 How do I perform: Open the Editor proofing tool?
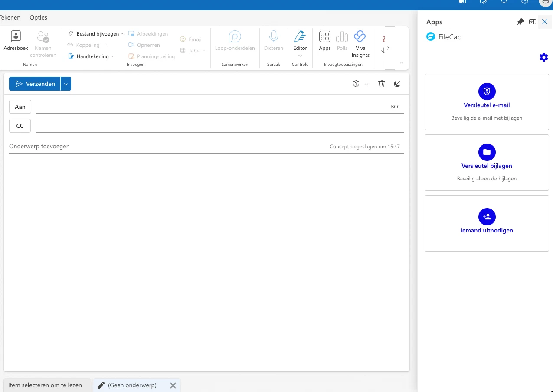(x=300, y=41)
